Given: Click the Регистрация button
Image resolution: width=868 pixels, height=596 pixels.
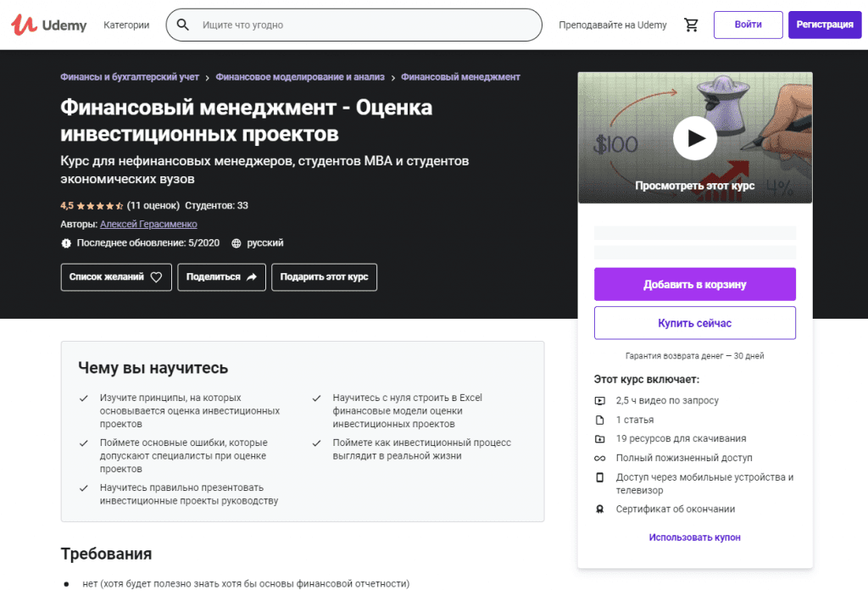Looking at the screenshot, I should [x=824, y=25].
